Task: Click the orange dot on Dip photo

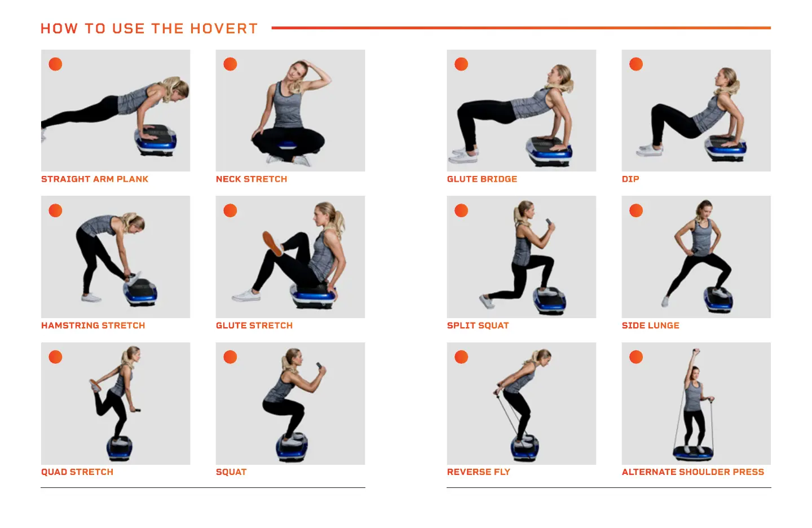Action: (636, 64)
